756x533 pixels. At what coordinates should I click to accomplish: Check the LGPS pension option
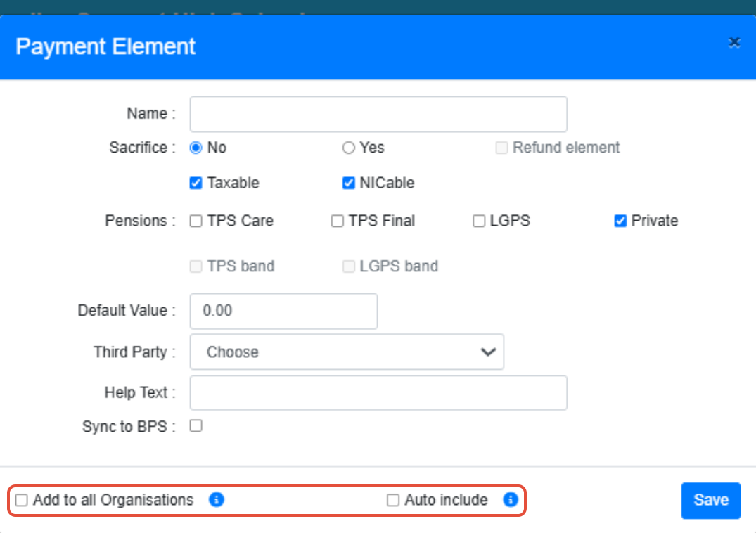coord(479,221)
